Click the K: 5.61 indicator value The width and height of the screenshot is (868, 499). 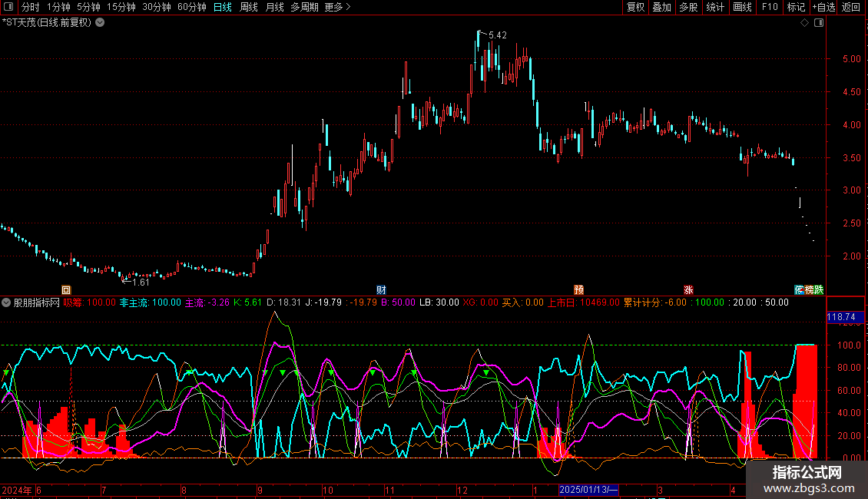pos(247,302)
